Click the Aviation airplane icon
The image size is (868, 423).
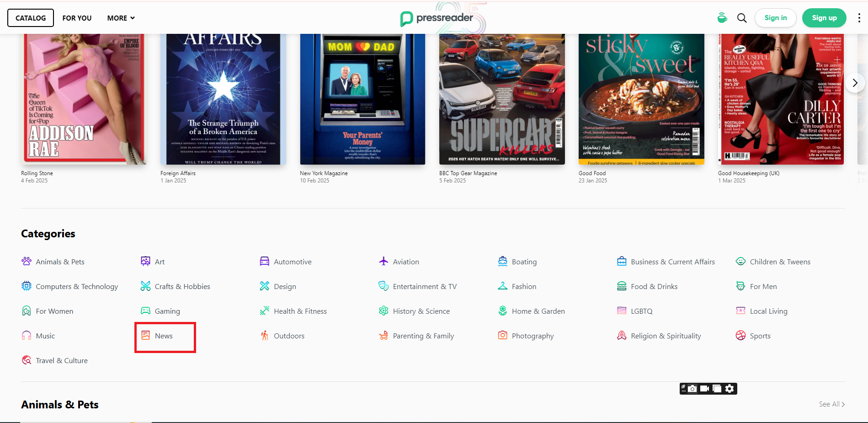click(383, 261)
